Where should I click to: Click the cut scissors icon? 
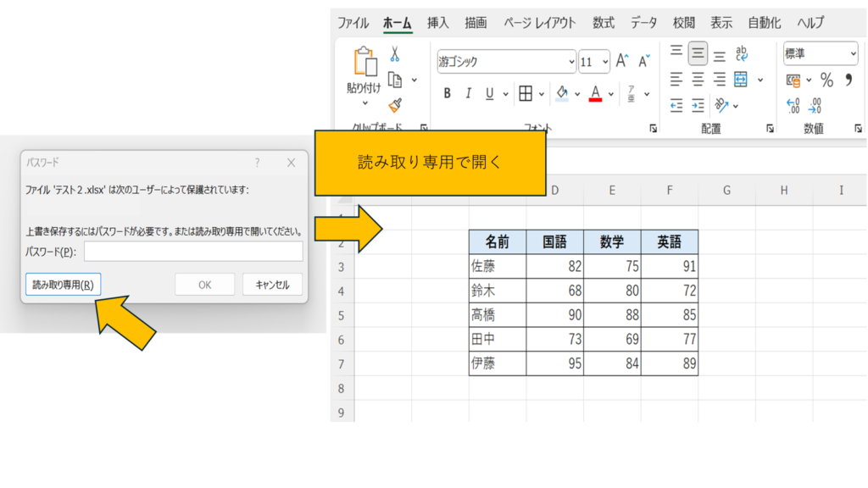394,55
